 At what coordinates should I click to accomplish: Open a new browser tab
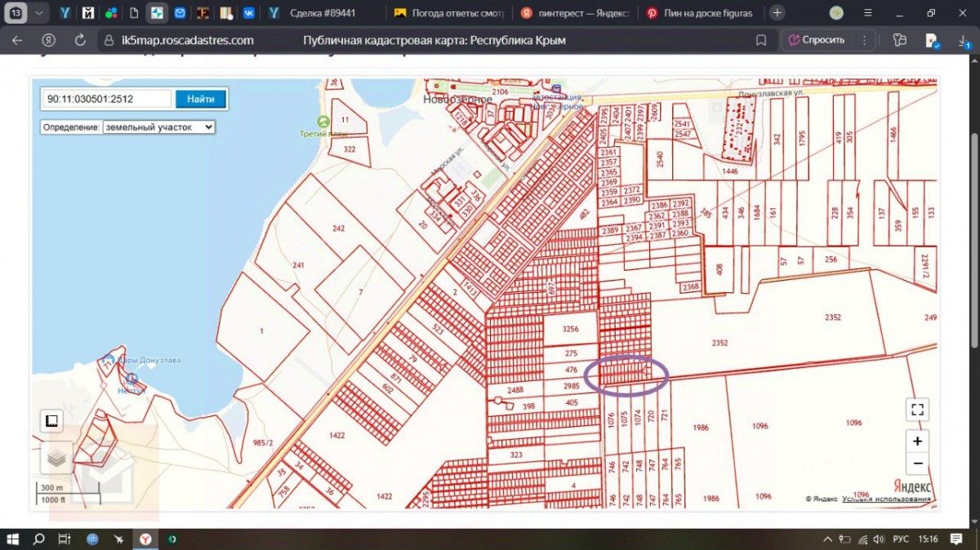tap(777, 13)
